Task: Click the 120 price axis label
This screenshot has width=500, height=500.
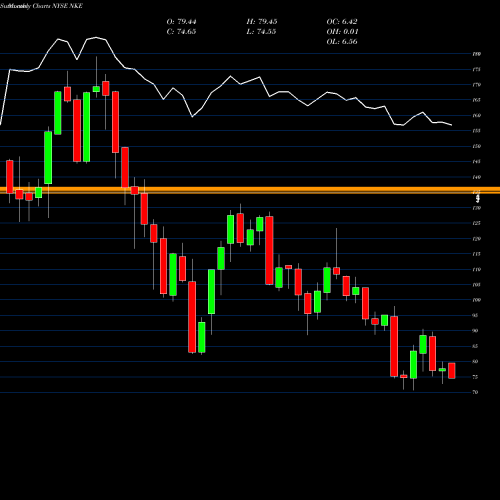Action: tap(477, 239)
